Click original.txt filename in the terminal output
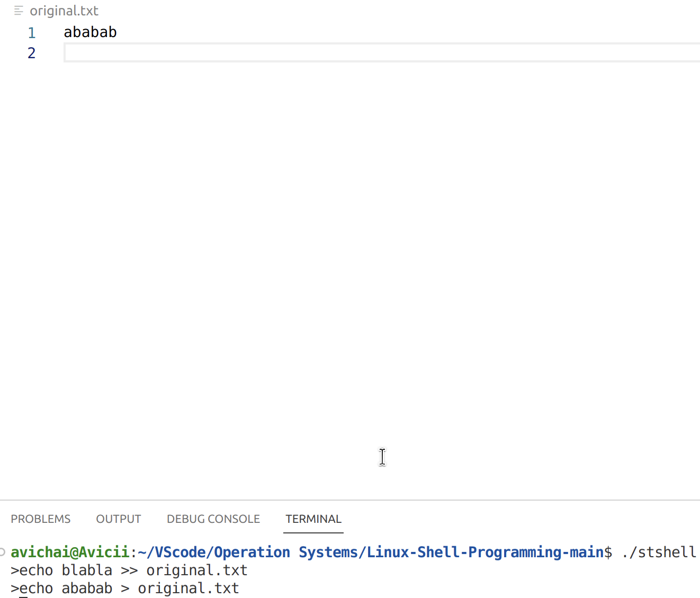The height and width of the screenshot is (598, 700). (x=196, y=570)
